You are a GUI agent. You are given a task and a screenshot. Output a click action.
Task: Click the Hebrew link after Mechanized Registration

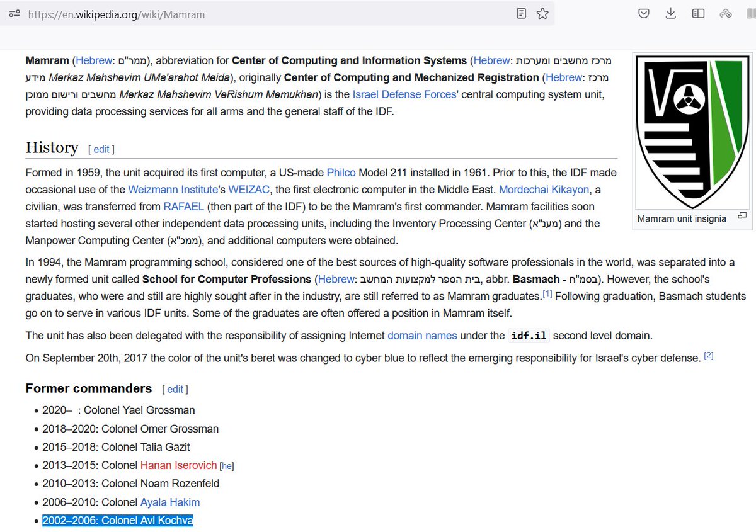click(x=564, y=77)
